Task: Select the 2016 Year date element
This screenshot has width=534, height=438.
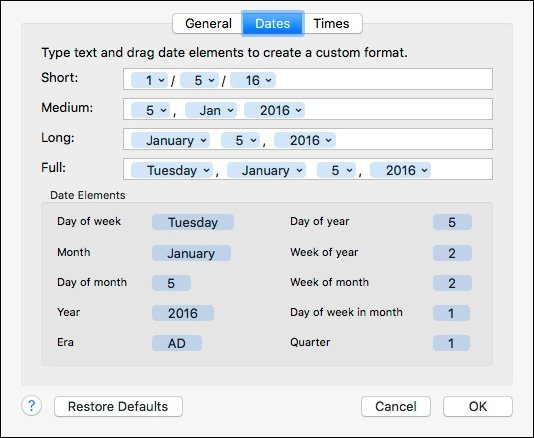Action: point(183,313)
